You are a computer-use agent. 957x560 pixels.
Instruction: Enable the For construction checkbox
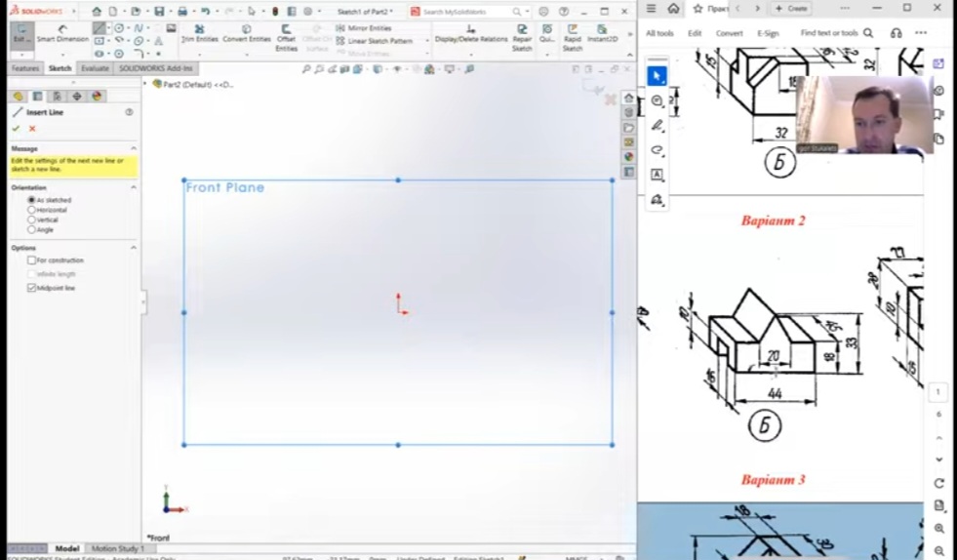click(32, 260)
